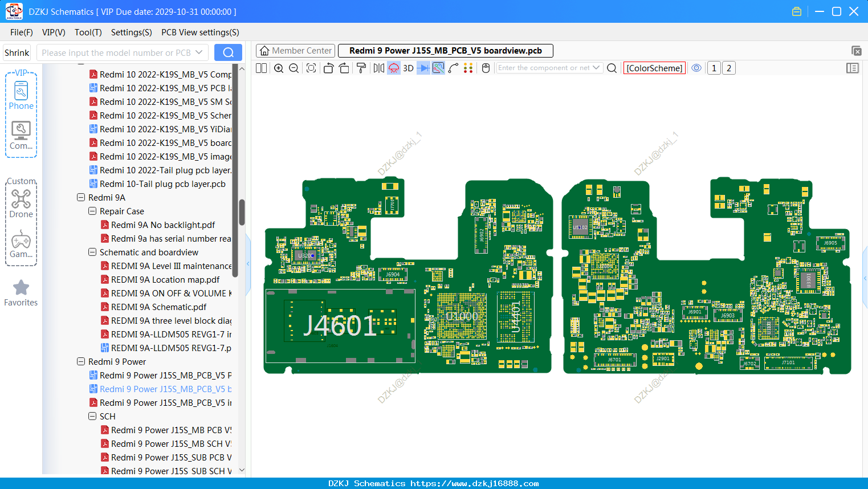Open Favorites star icon

coord(21,293)
